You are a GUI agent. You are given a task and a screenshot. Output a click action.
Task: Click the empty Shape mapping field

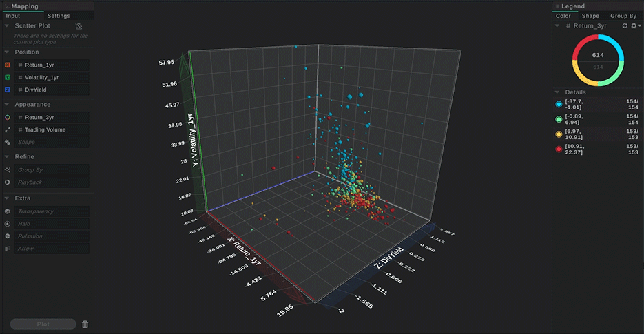click(52, 142)
